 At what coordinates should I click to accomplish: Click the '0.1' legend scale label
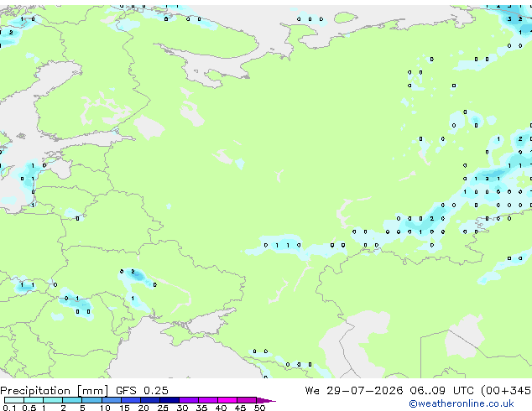pyautogui.click(x=9, y=408)
